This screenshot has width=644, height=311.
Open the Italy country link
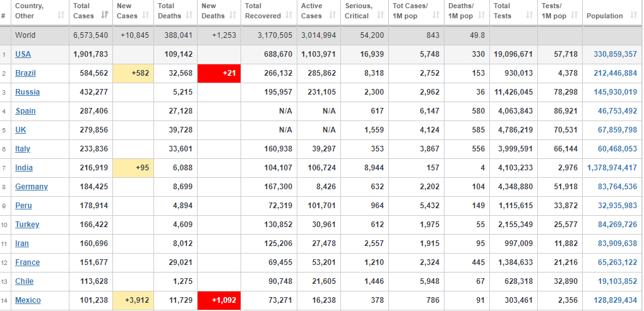pos(23,148)
